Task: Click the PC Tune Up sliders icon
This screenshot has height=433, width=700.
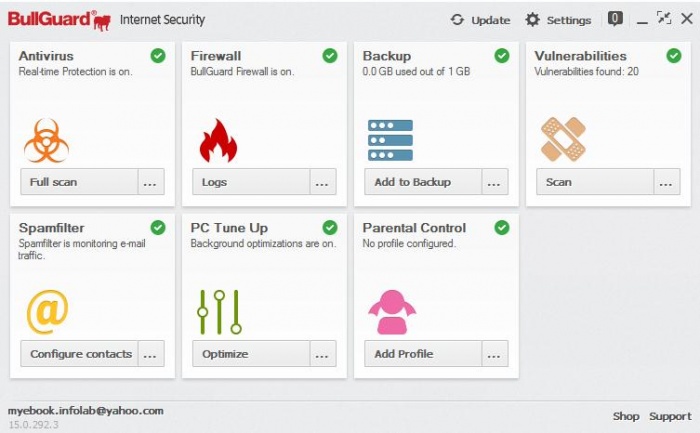Action: (x=218, y=312)
